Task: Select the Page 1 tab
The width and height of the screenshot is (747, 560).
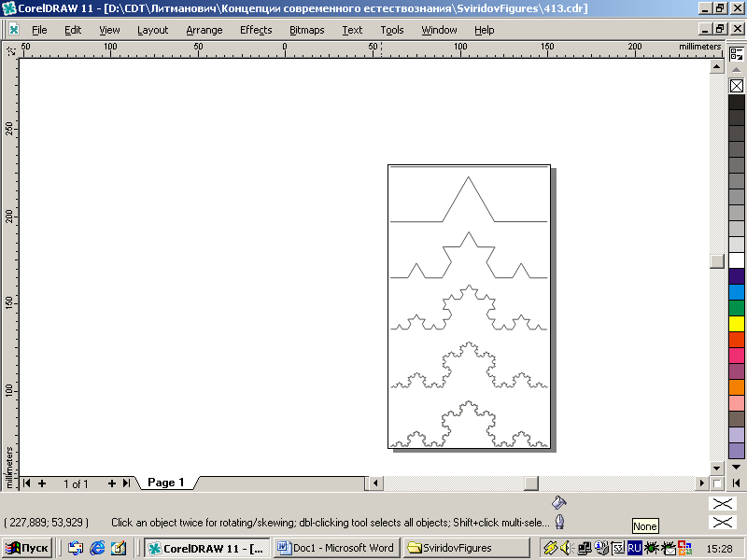Action: pos(166,483)
